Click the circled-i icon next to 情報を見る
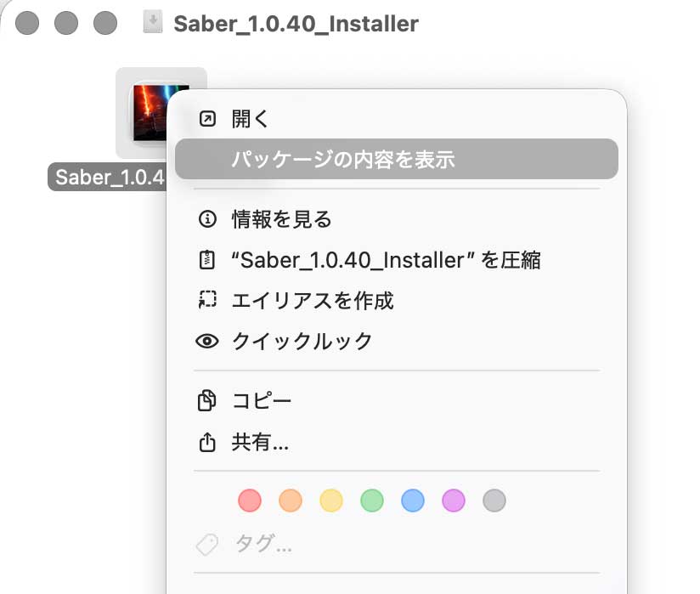 coord(206,218)
